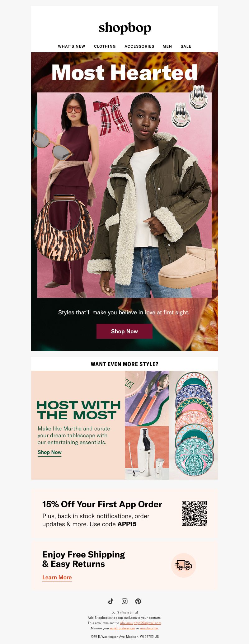Click the recipient gmail address link
This screenshot has width=249, height=644.
[x=140, y=623]
